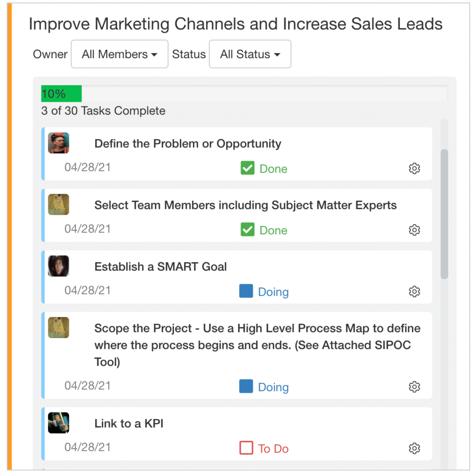Viewport: 476px width, 473px height.
Task: Click owner avatar on Define the Problem task
Action: tap(59, 143)
